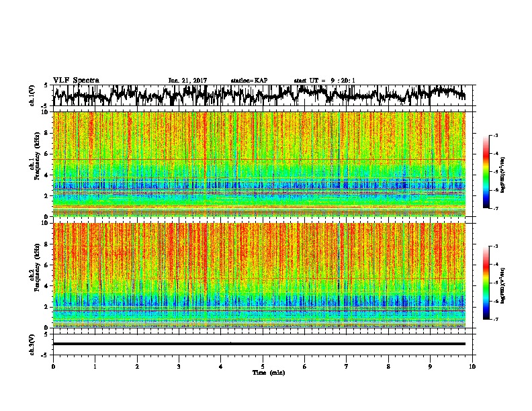The width and height of the screenshot is (532, 411).
Task: Click the -7 label on ch.2 color bar
Action: [x=496, y=319]
